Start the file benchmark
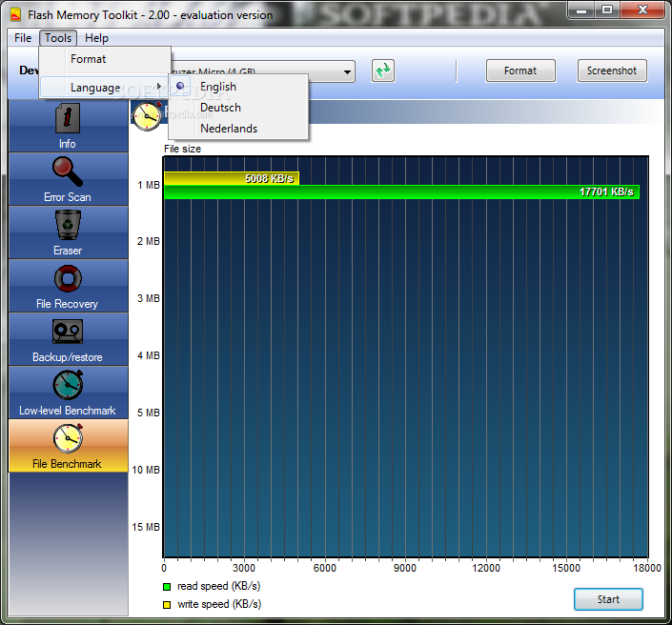This screenshot has width=672, height=625. point(608,599)
